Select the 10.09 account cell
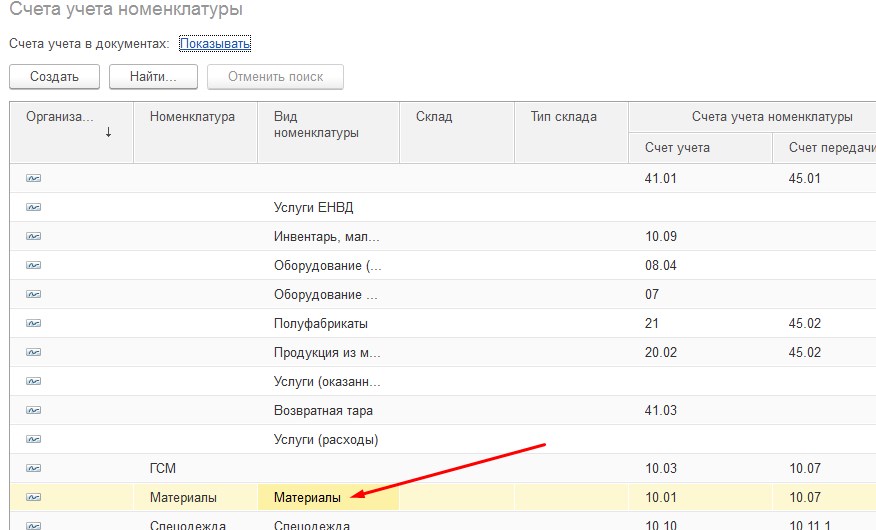This screenshot has height=530, width=876. click(701, 236)
